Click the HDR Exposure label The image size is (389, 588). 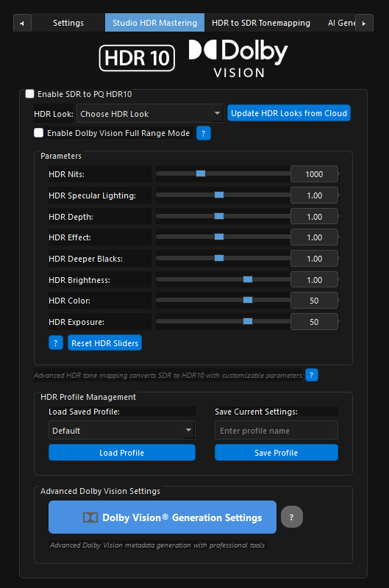pos(76,322)
